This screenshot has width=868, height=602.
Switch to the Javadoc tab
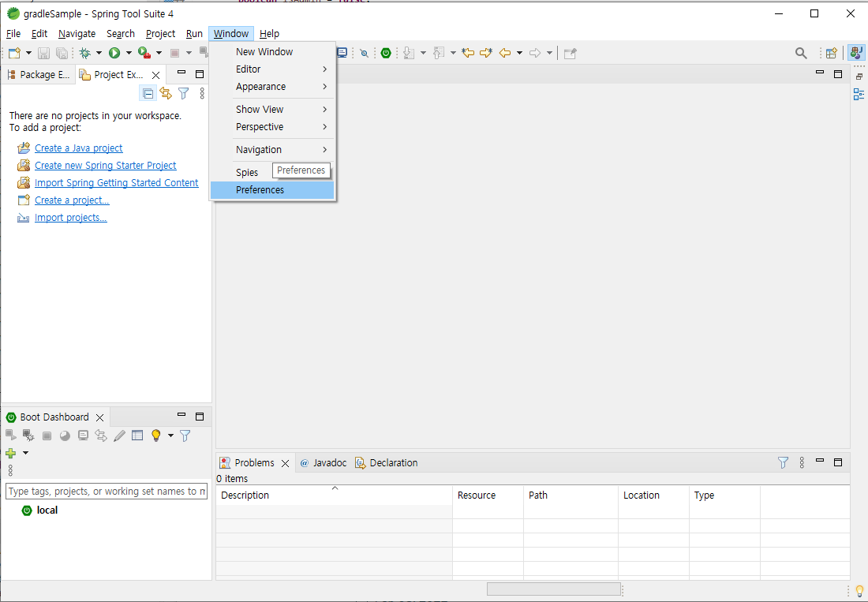click(x=324, y=463)
